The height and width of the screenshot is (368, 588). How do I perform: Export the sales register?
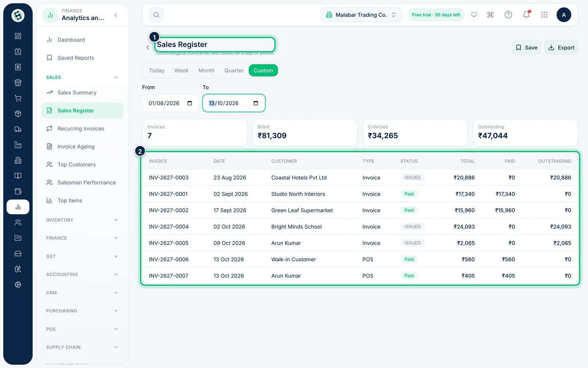[x=561, y=47]
